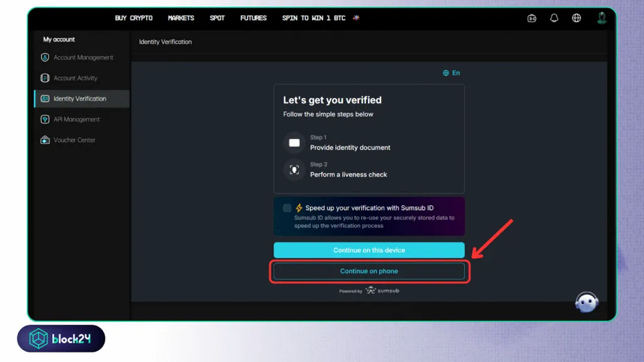
Task: Open the user profile avatar
Action: tap(602, 18)
